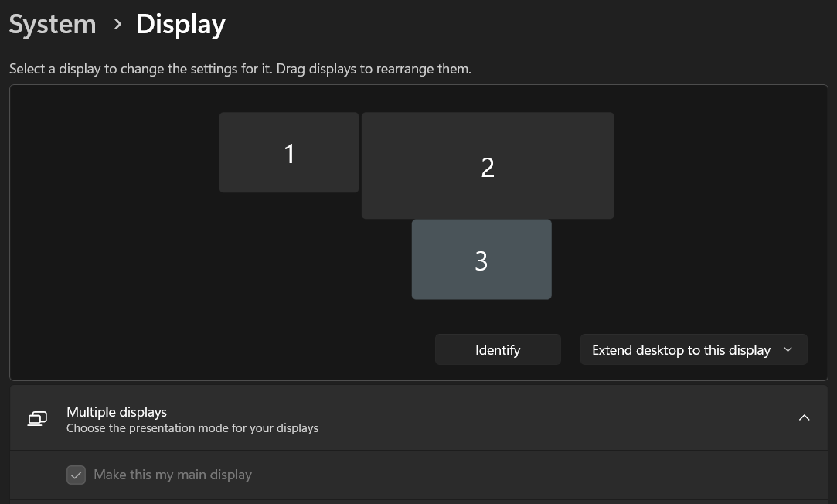Open the Extend desktop to this display dropdown

tap(681, 350)
